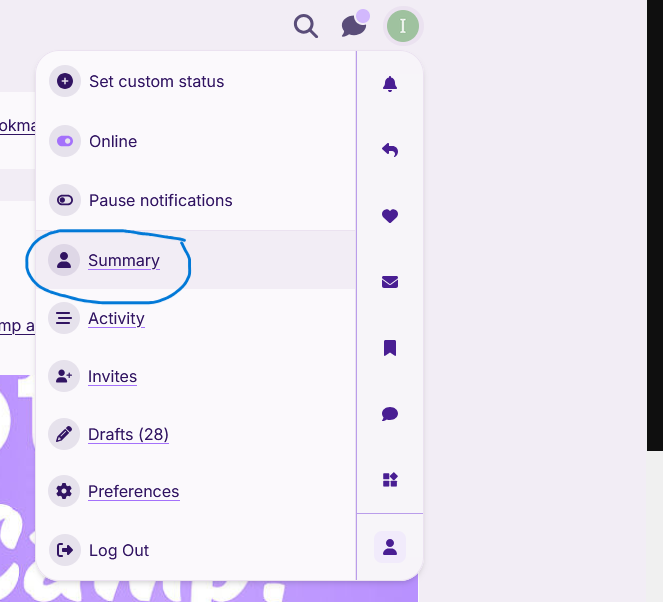Screen dimensions: 663x602
Task: Open the likes heart tab
Action: 390,216
